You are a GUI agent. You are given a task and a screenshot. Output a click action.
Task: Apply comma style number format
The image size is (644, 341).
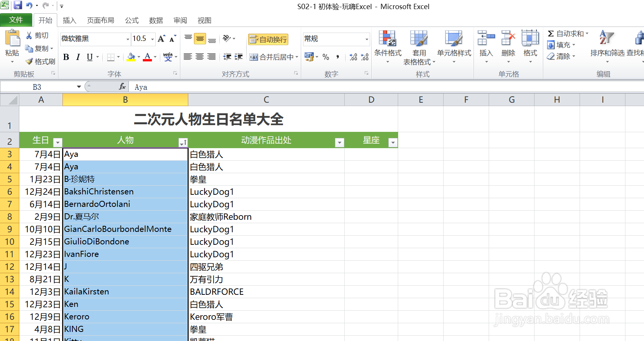click(x=338, y=57)
